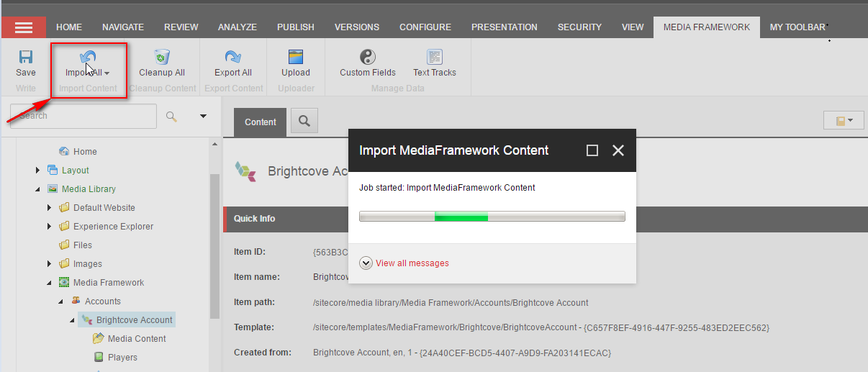This screenshot has width=868, height=372.
Task: Select Brightcove Account in the tree
Action: tap(135, 320)
